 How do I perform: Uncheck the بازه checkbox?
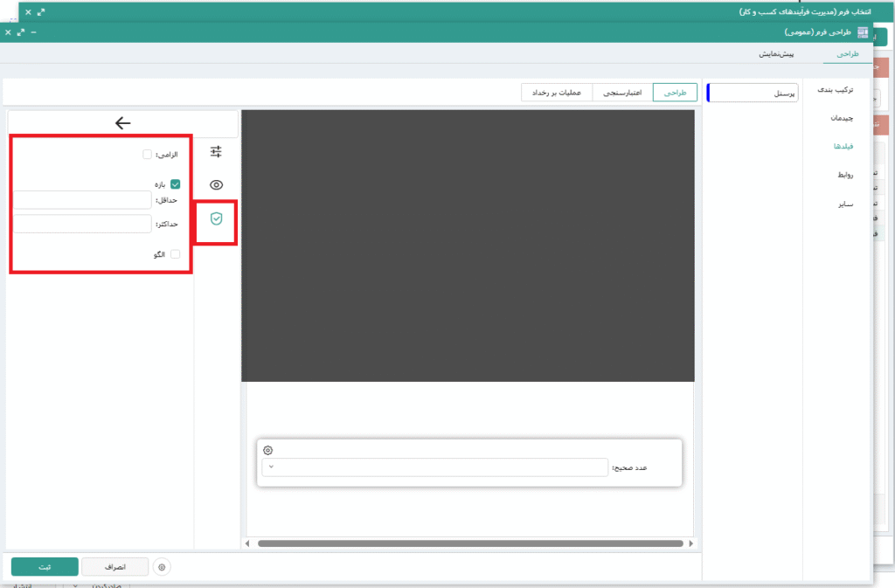175,184
